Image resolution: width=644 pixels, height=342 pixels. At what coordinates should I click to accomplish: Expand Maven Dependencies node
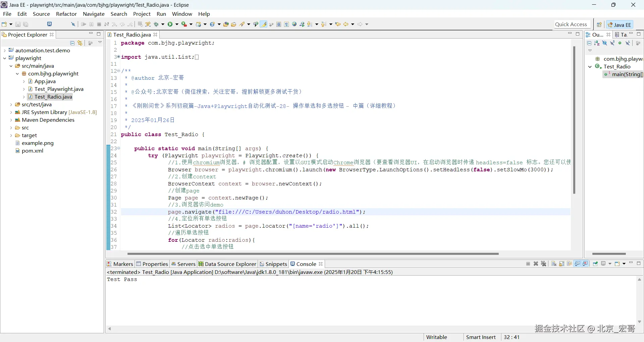(11, 120)
